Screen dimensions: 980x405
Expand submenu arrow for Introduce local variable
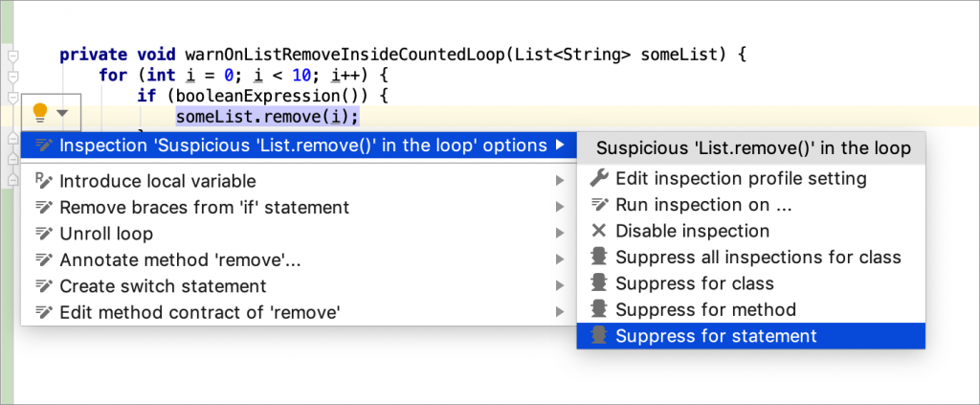[559, 181]
